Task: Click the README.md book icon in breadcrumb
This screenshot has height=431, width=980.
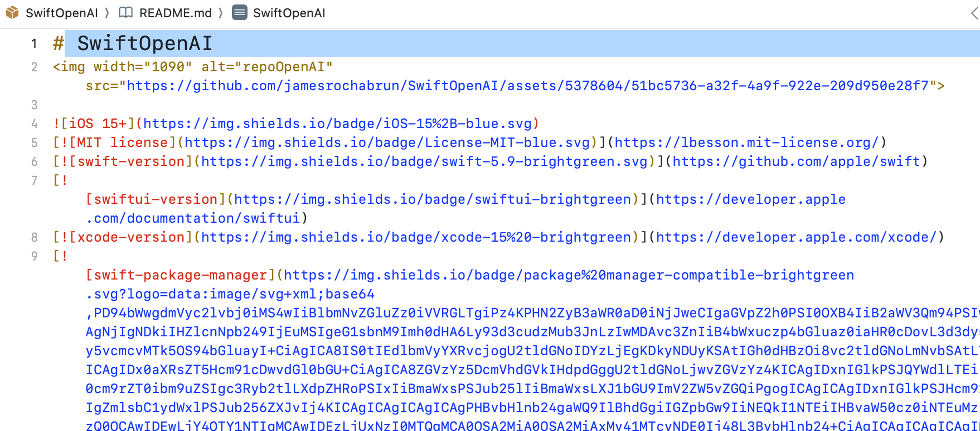Action: [126, 13]
